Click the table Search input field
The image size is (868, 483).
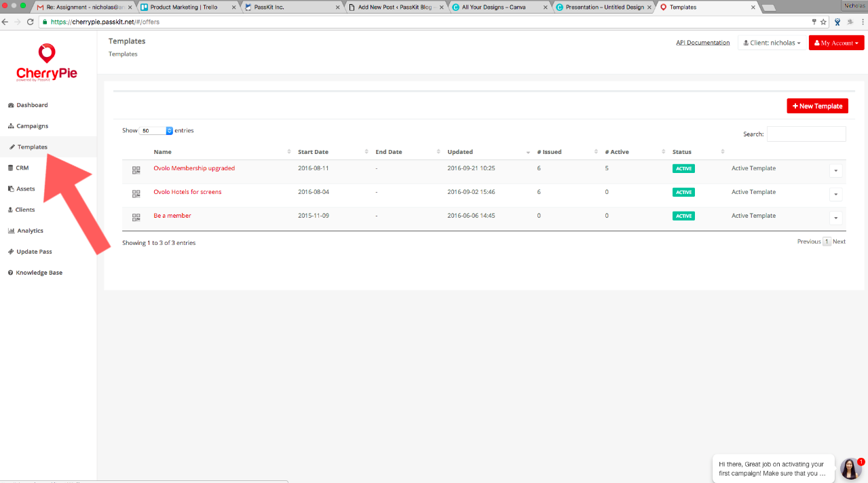(806, 134)
